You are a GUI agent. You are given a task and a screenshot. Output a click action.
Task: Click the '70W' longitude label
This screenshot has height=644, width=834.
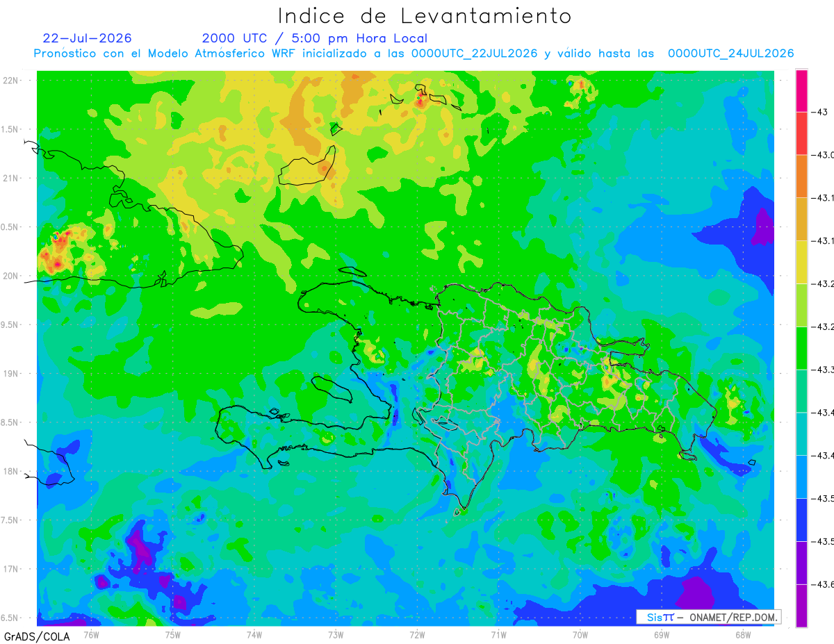pos(580,634)
